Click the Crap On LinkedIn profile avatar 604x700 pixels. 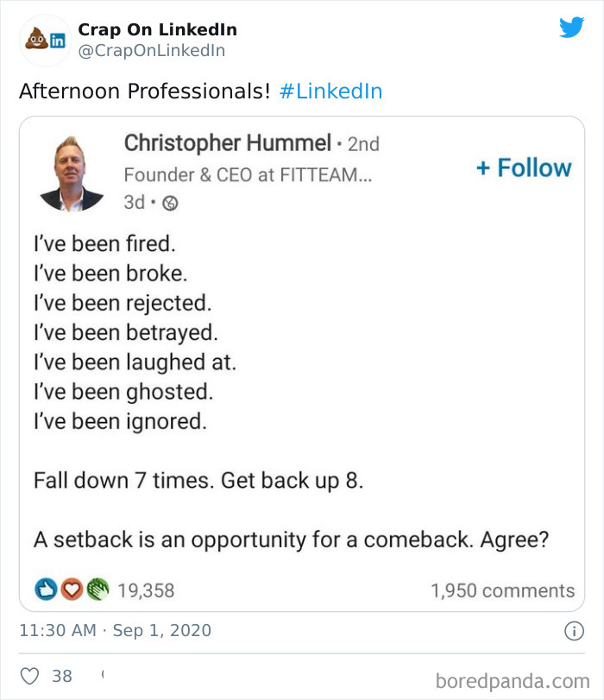[39, 39]
